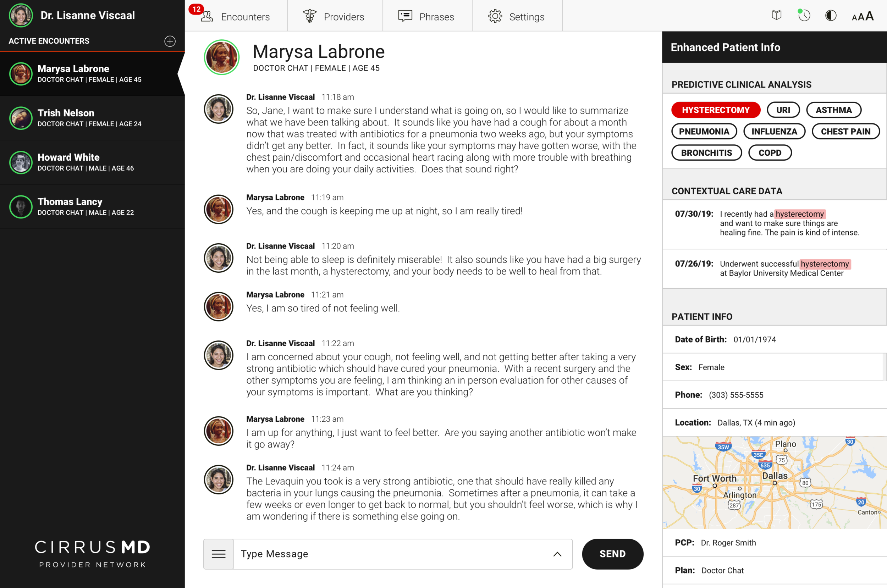Select the CHEST PAIN tag
Image resolution: width=887 pixels, height=588 pixels.
tap(845, 131)
